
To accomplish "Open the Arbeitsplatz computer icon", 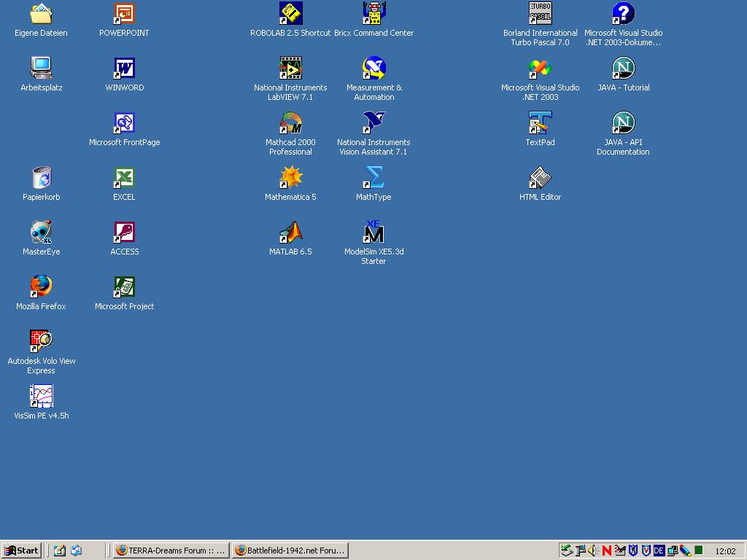I will point(41,68).
